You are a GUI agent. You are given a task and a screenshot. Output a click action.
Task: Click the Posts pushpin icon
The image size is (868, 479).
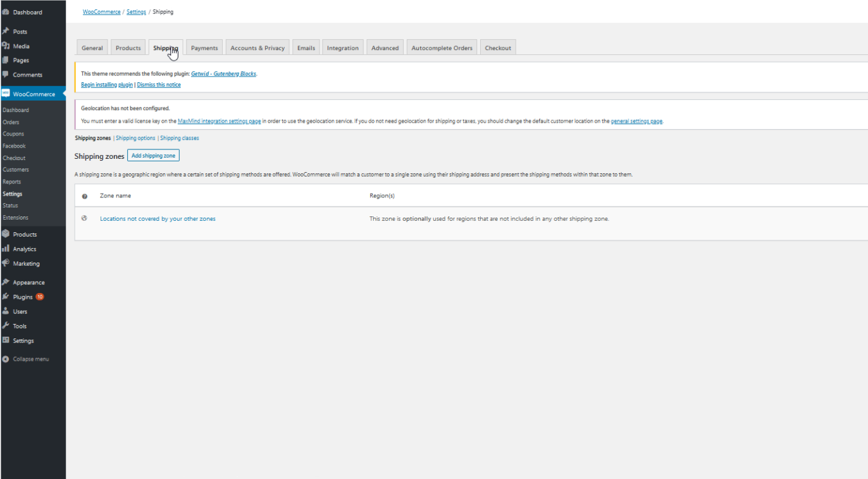click(x=6, y=31)
